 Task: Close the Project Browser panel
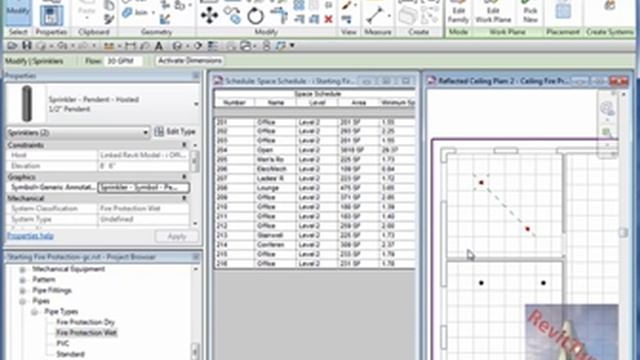click(196, 257)
